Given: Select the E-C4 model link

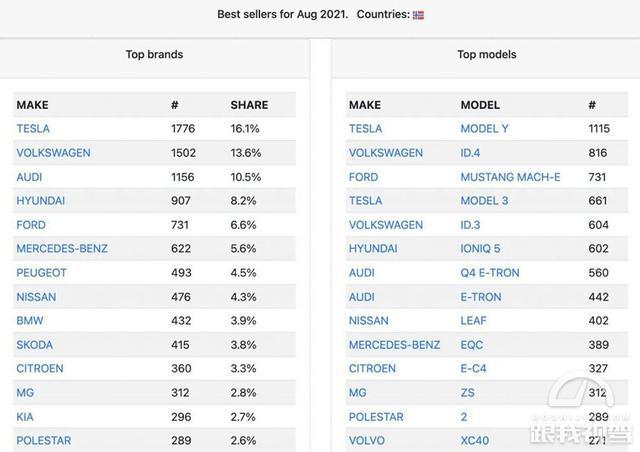Looking at the screenshot, I should point(474,369).
